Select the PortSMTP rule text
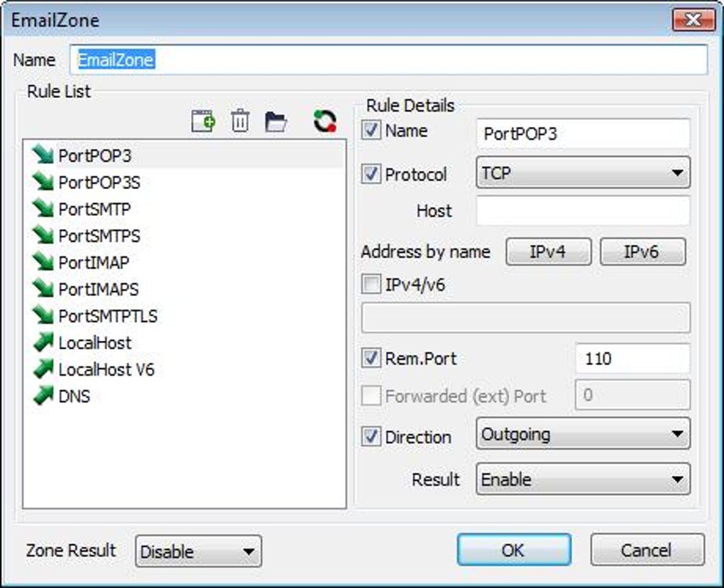The height and width of the screenshot is (588, 724). (94, 209)
